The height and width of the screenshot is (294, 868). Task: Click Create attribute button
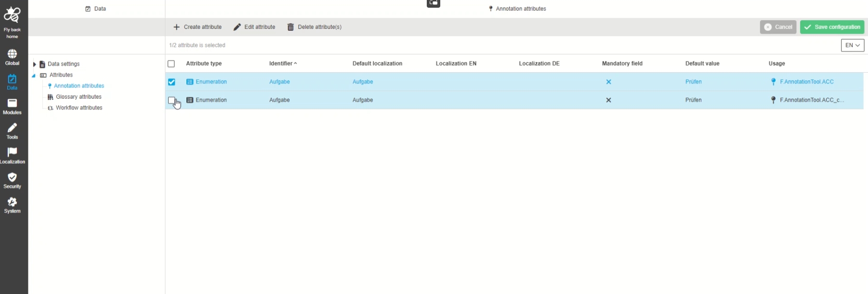tap(197, 27)
